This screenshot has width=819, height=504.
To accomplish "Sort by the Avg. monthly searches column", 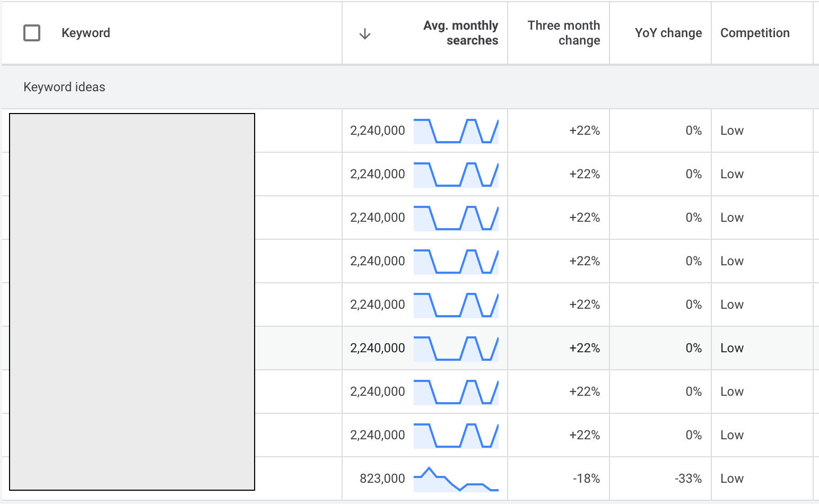I will (x=460, y=33).
